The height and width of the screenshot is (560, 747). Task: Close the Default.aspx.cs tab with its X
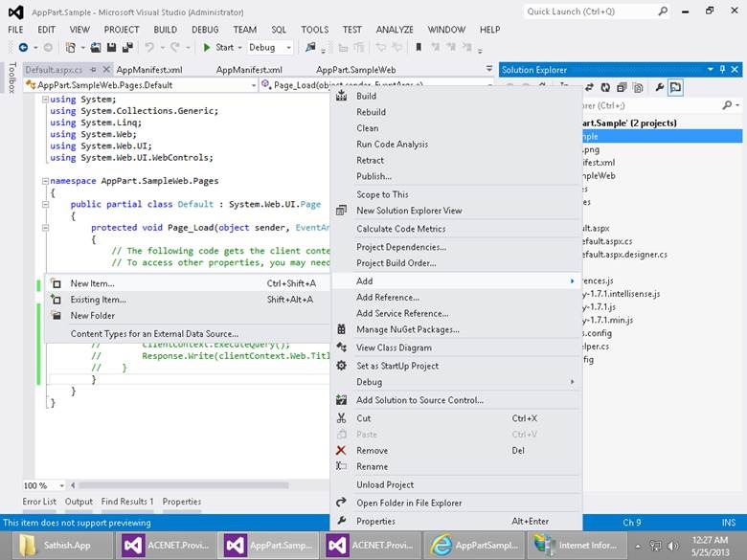[x=106, y=70]
